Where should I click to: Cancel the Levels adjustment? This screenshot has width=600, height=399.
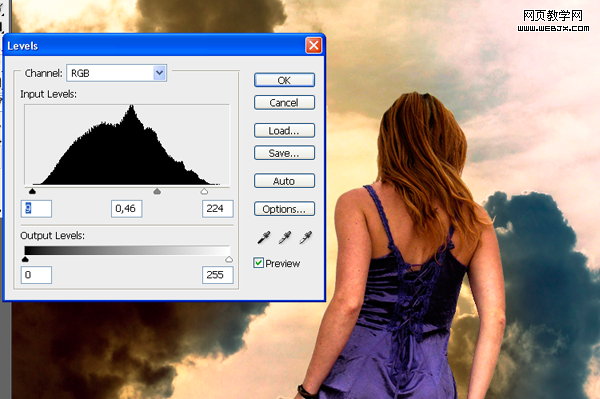pyautogui.click(x=284, y=103)
